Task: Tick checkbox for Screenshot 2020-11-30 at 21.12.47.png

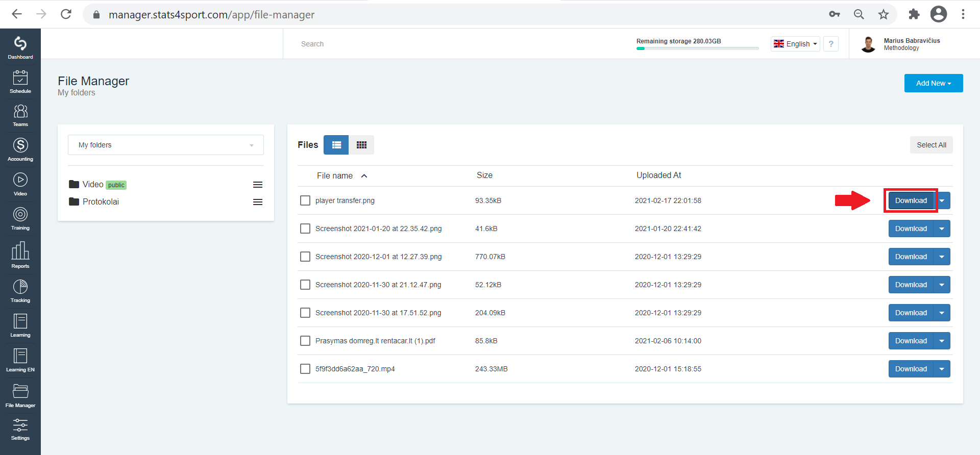Action: 305,285
